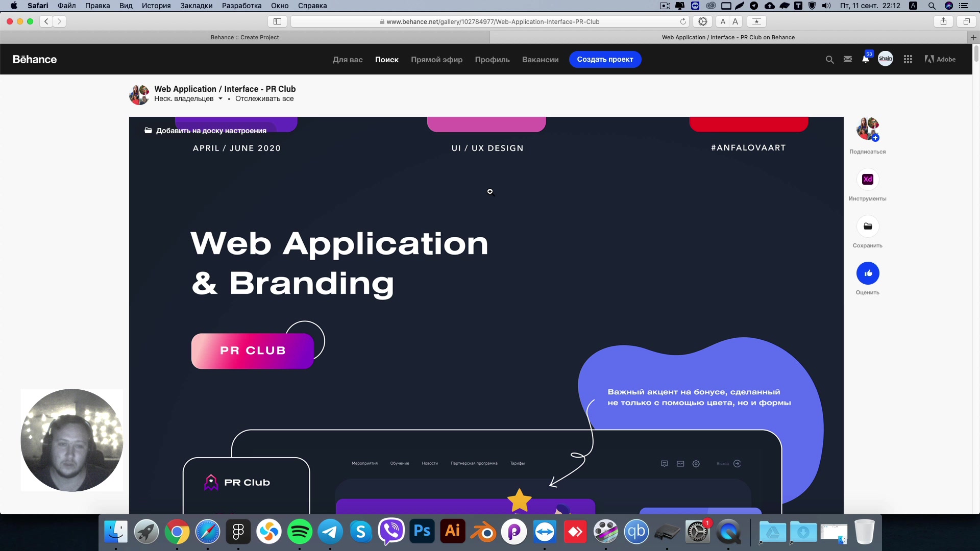Click the purple PR Club color accent swatch

point(237,122)
